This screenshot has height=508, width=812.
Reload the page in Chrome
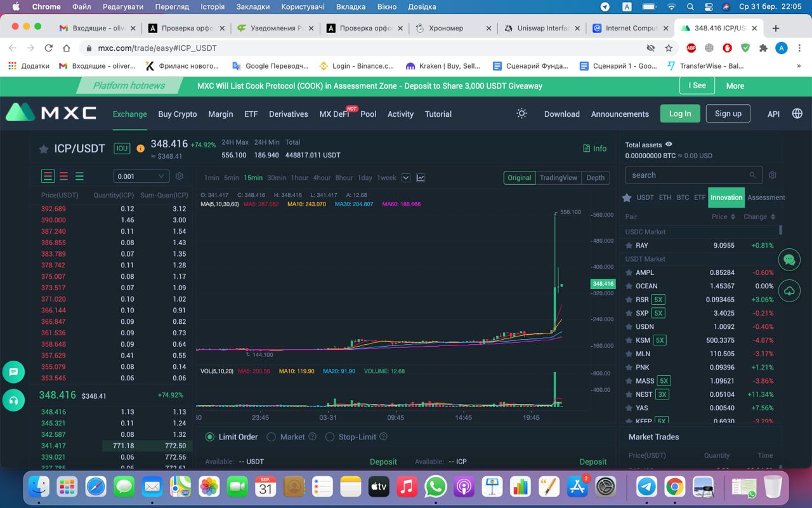[48, 48]
